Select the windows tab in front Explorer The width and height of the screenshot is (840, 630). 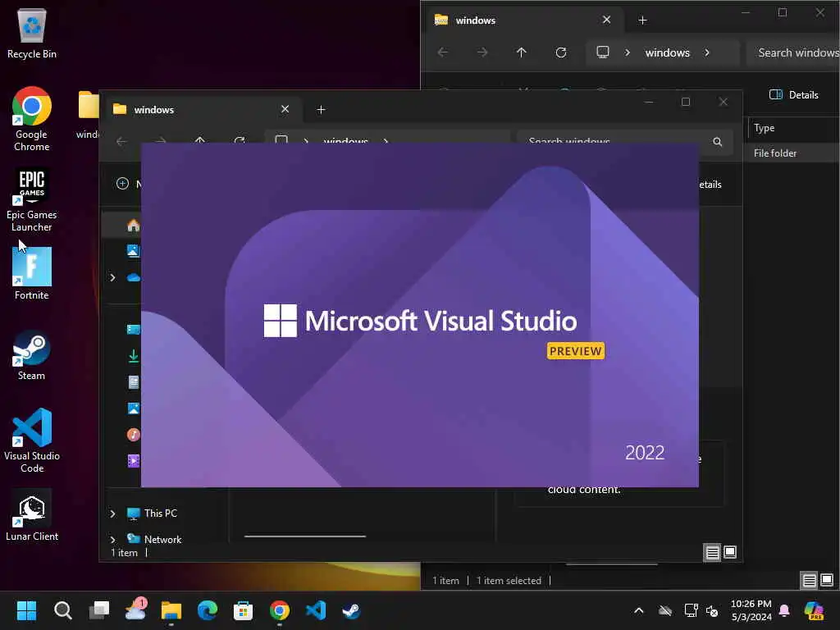click(x=203, y=109)
